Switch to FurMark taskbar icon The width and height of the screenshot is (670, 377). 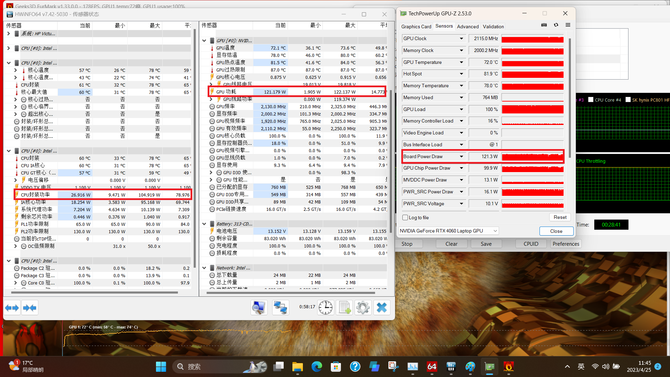click(508, 367)
